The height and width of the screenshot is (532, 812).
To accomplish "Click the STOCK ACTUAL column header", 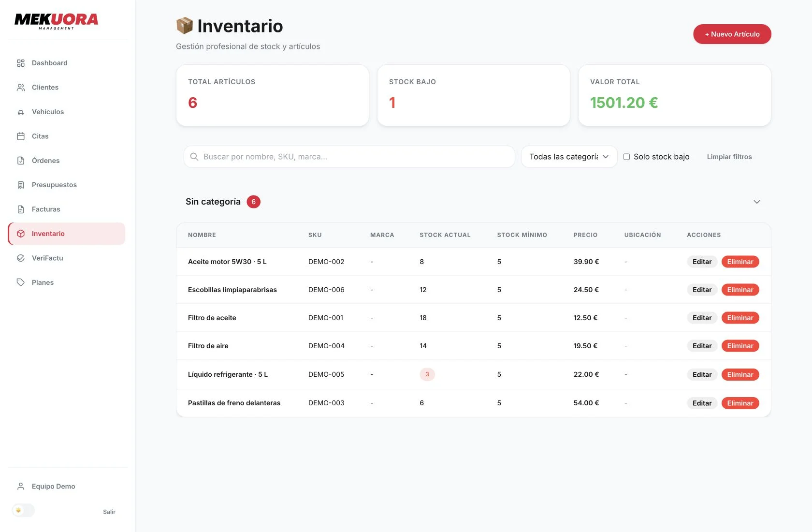I will point(445,235).
